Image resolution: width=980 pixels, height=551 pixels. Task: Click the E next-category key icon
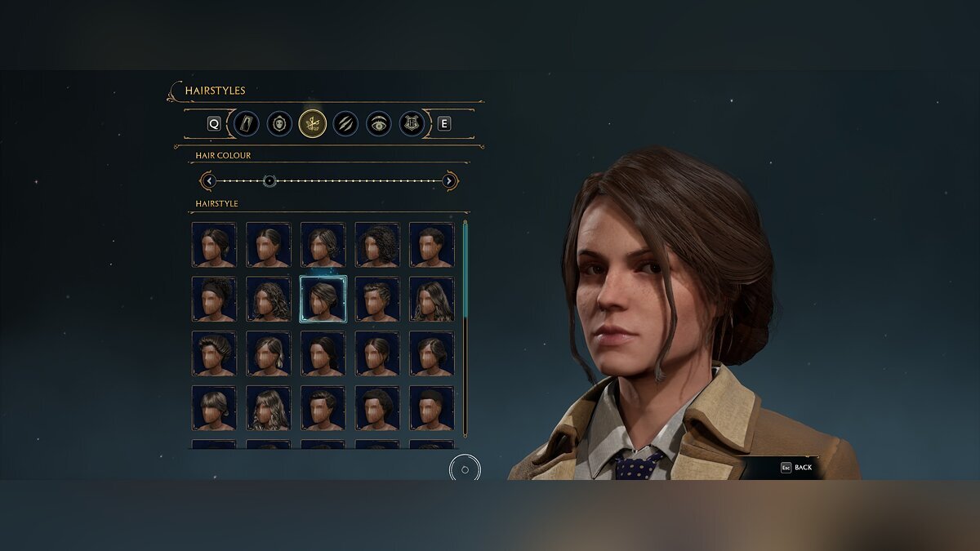point(444,124)
